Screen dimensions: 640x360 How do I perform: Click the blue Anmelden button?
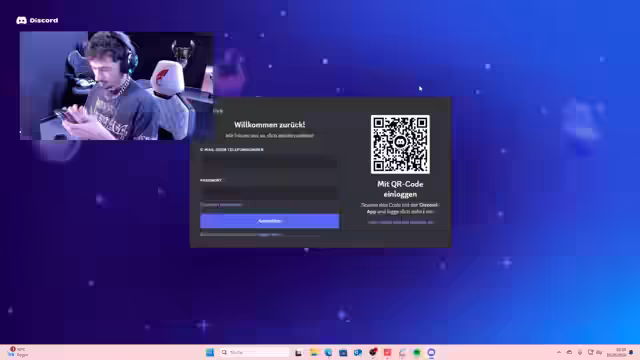pos(269,221)
